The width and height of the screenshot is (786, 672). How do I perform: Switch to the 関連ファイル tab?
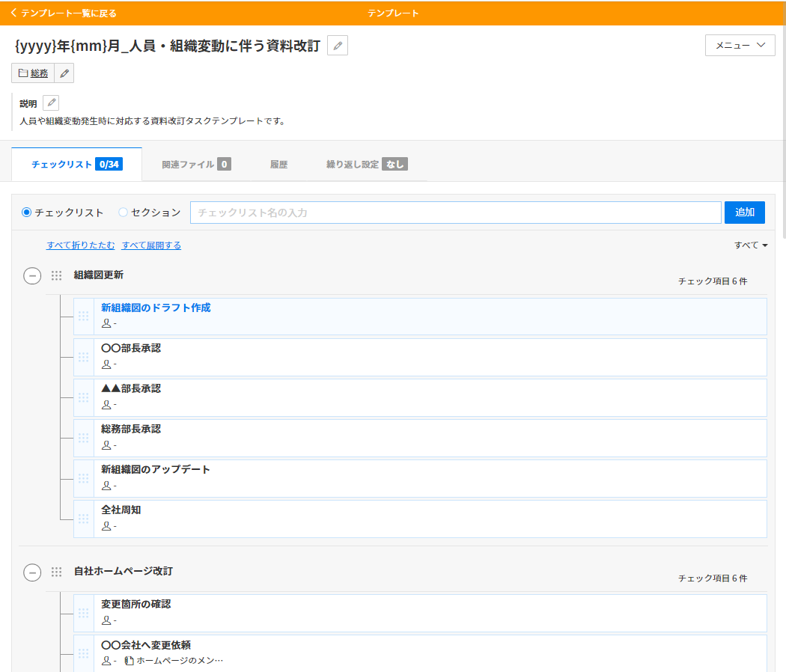[192, 164]
